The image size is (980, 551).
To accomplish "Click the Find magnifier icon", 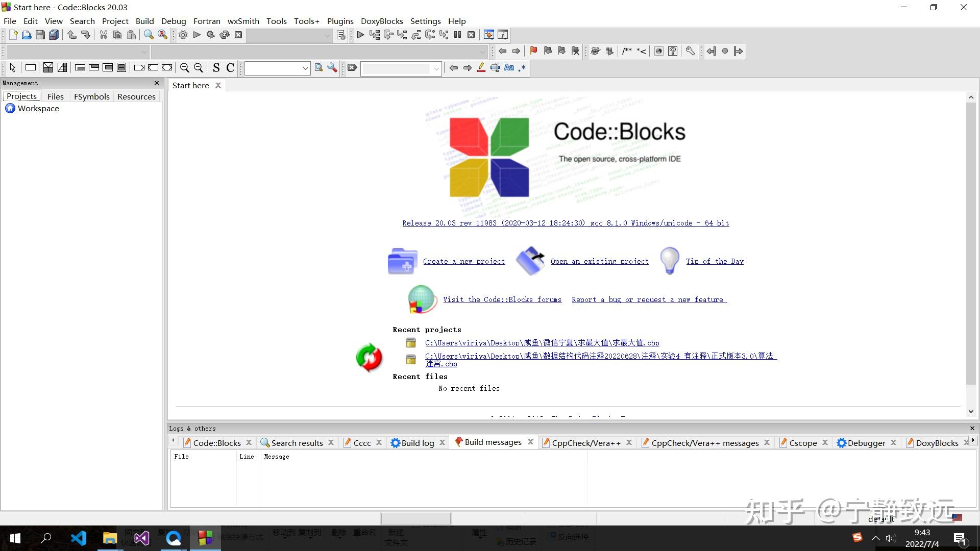I will [149, 35].
